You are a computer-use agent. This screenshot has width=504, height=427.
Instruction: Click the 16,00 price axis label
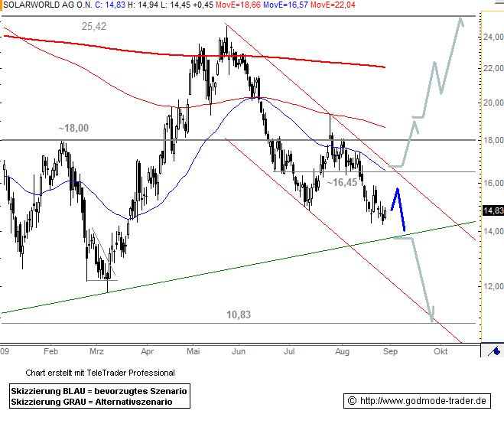[493, 183]
